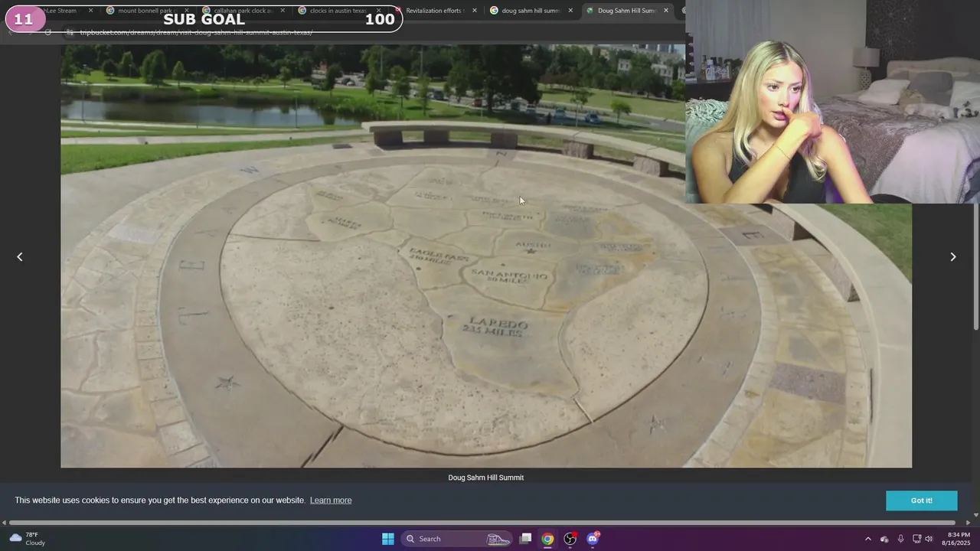Image resolution: width=980 pixels, height=551 pixels.
Task: Click the microphone icon in system tray
Action: [x=900, y=539]
